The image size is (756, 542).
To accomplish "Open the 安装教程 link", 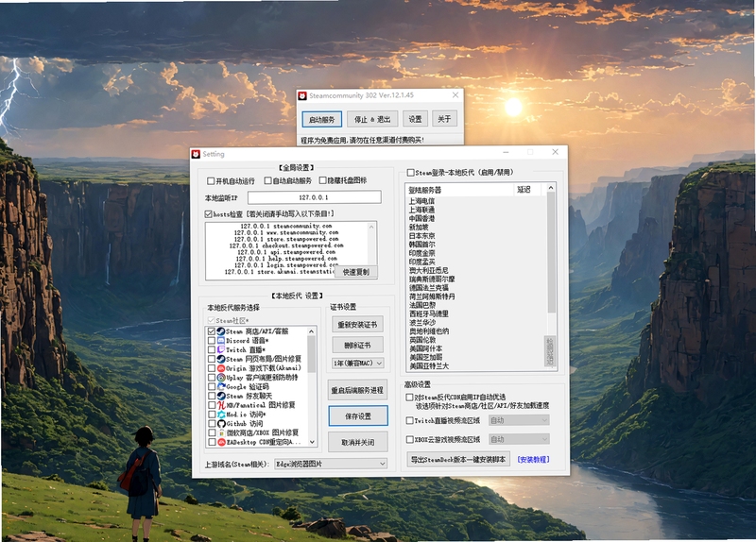I will coord(533,460).
